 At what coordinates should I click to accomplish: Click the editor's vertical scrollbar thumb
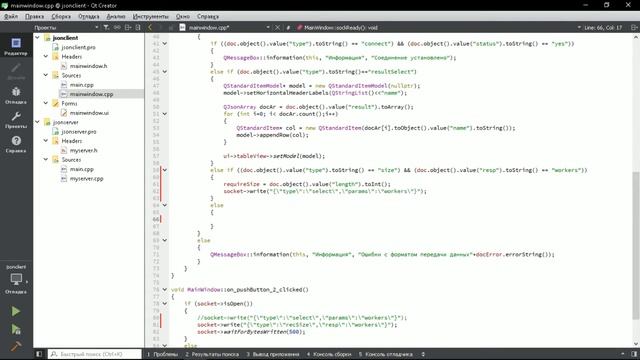[636, 245]
